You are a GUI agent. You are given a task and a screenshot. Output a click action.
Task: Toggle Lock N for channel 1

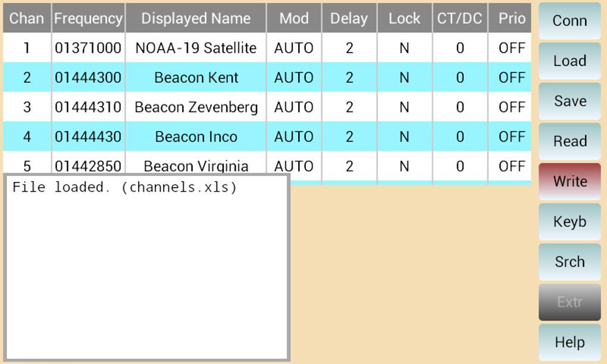point(405,48)
